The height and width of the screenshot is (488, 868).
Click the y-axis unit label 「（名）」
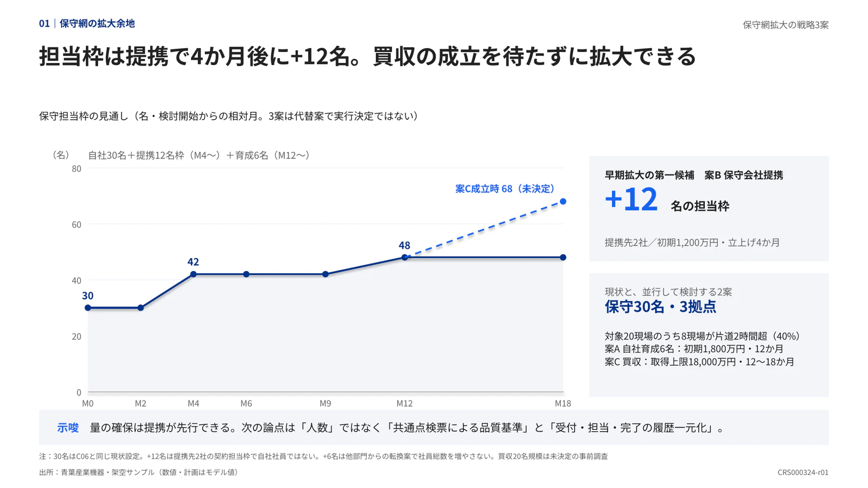coord(61,155)
